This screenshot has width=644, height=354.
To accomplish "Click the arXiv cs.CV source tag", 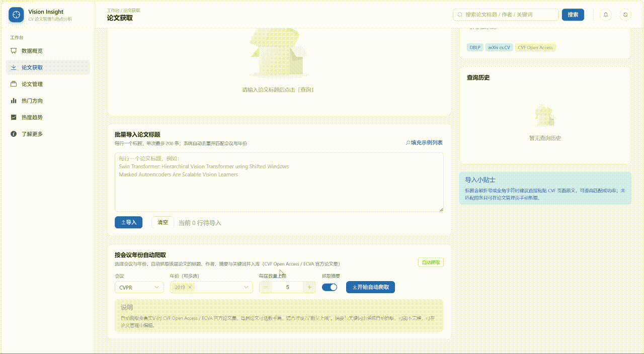I will [x=499, y=47].
